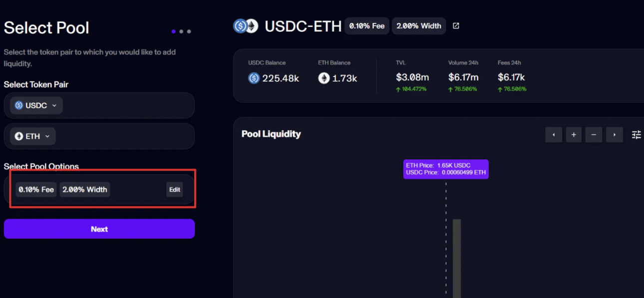The height and width of the screenshot is (298, 644).
Task: Open USDC-ETH pool external link icon
Action: (456, 26)
